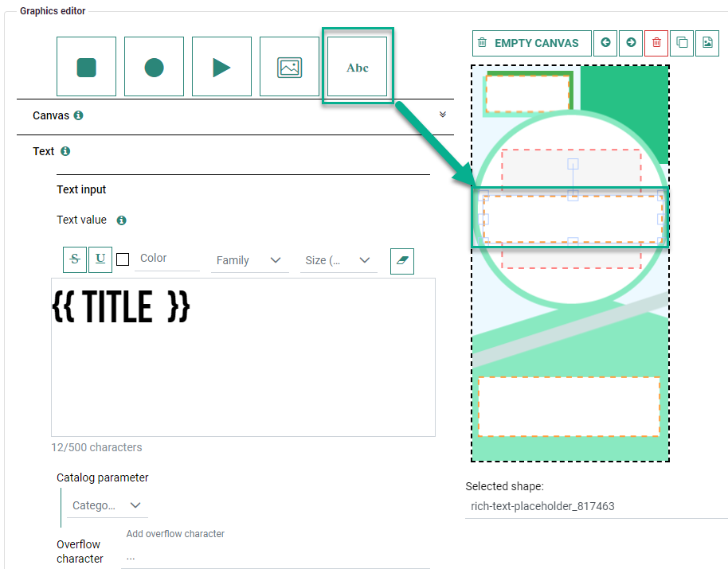The height and width of the screenshot is (569, 728).
Task: Click the image file export icon
Action: [706, 43]
